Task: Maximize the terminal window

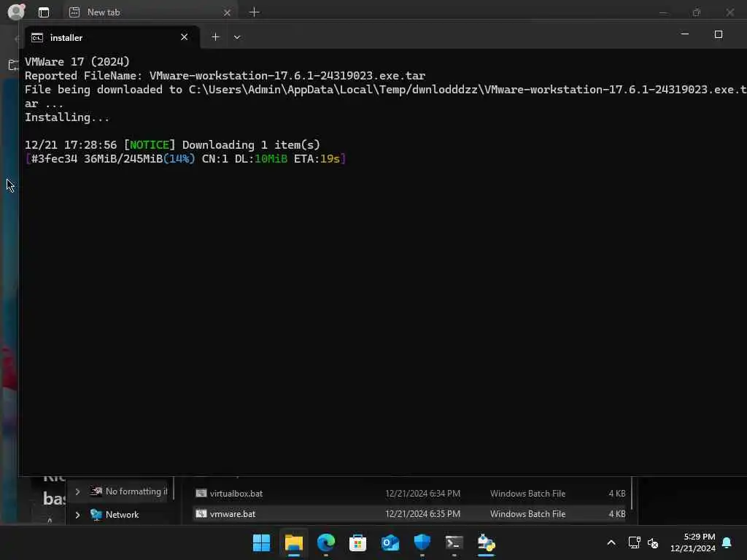Action: [719, 34]
